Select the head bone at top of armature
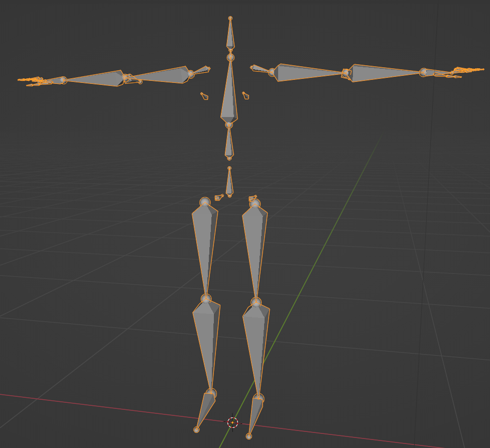The image size is (490, 448). tap(230, 34)
